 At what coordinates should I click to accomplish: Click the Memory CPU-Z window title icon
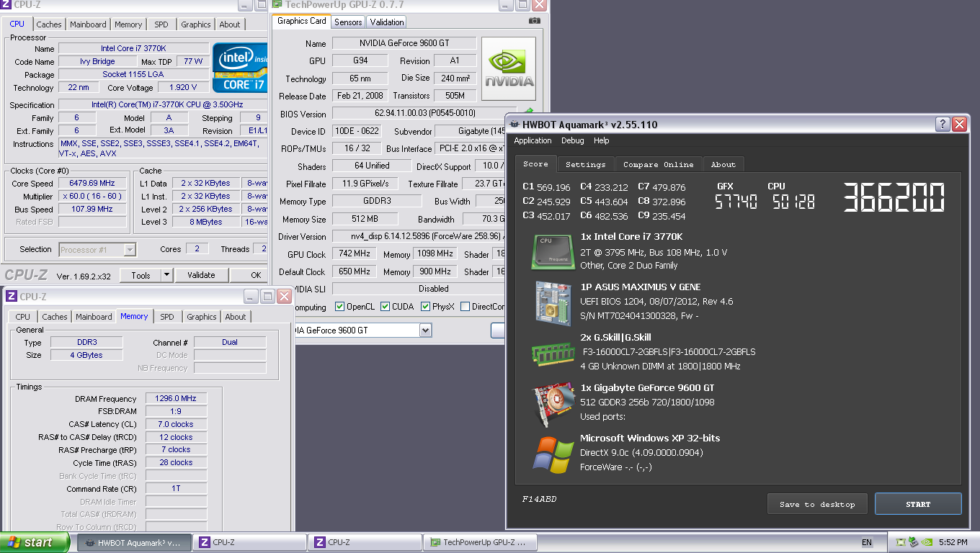pos(12,297)
